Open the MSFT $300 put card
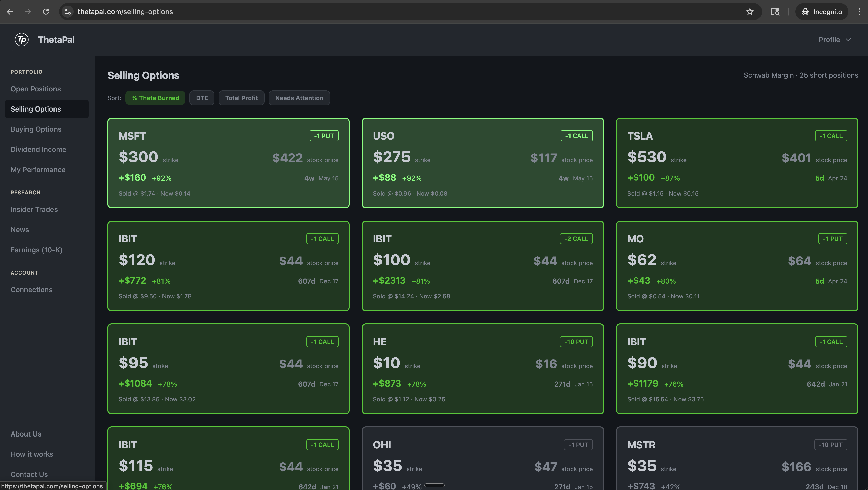The image size is (868, 490). [228, 163]
